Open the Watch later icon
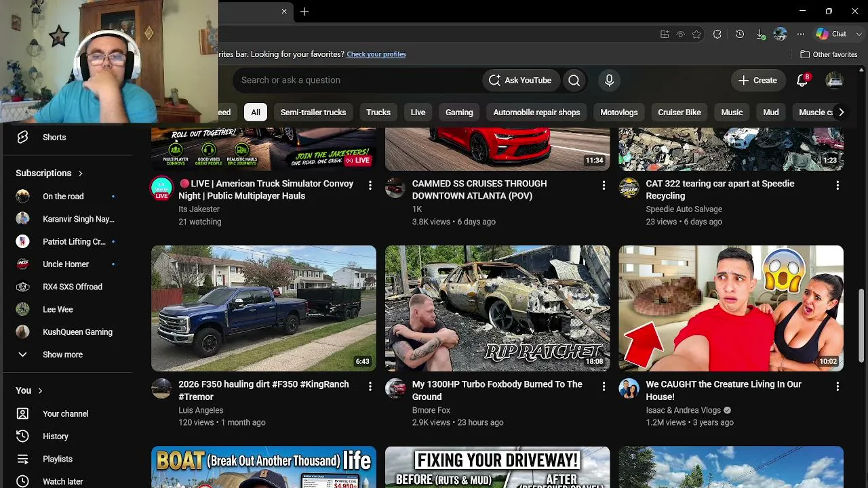The image size is (868, 488). (x=22, y=481)
